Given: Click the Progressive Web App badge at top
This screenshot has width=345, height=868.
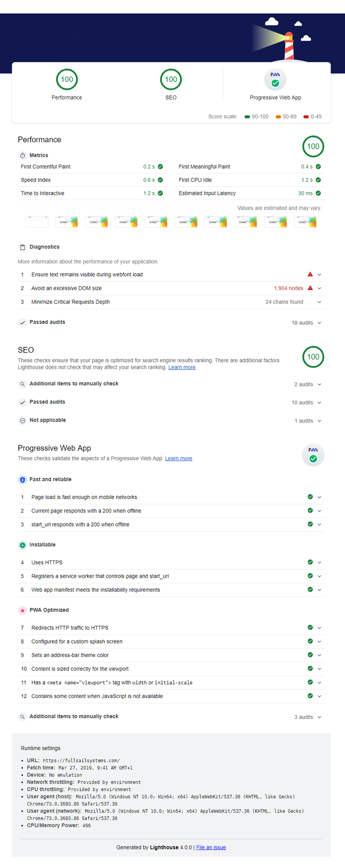Looking at the screenshot, I should click(275, 80).
